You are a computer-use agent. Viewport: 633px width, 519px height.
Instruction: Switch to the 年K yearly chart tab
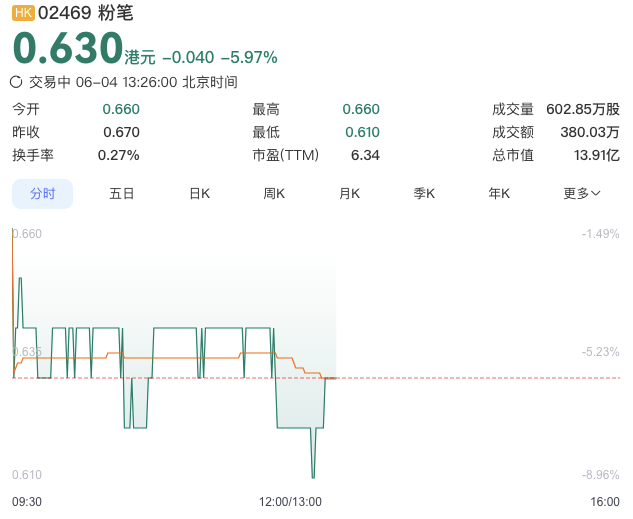point(499,194)
